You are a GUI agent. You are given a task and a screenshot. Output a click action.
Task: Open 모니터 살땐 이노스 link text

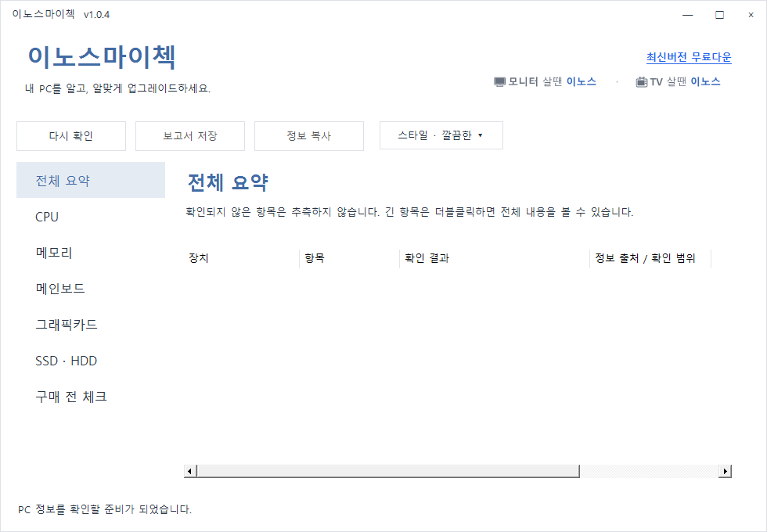tap(552, 81)
